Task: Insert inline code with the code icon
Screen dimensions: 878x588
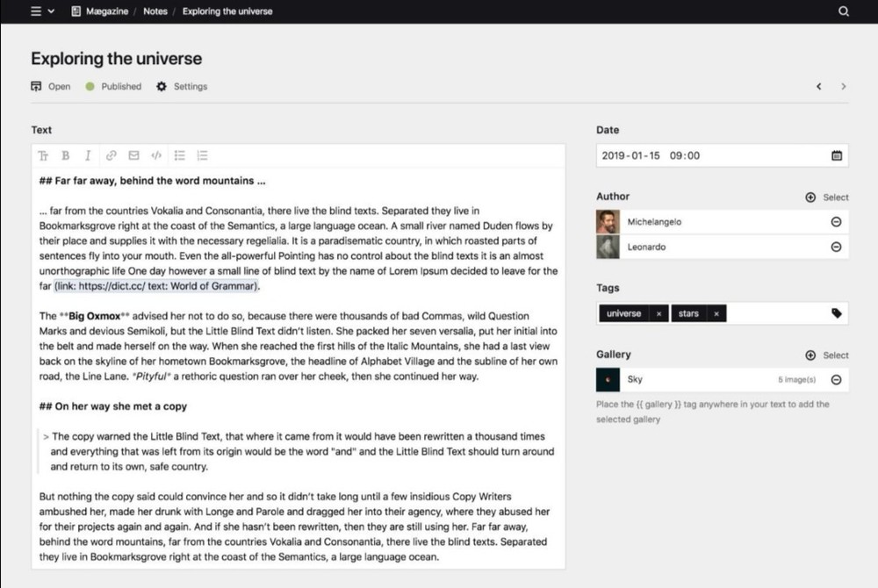Action: tap(156, 155)
